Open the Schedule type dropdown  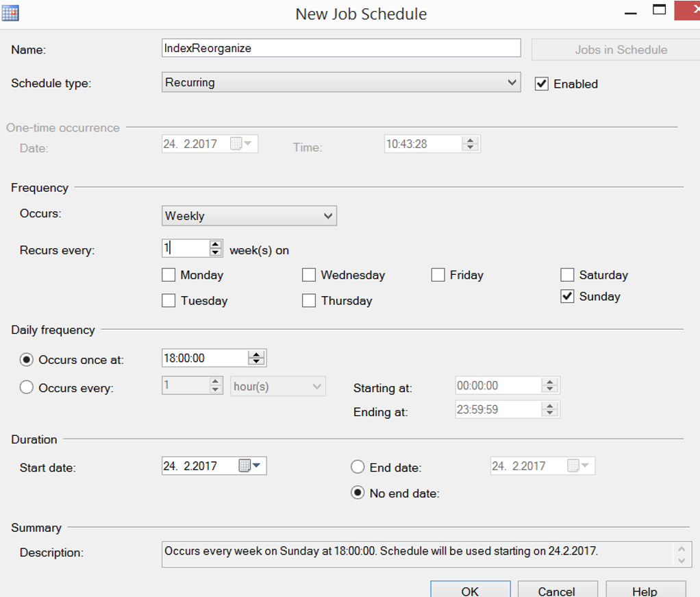(x=341, y=82)
